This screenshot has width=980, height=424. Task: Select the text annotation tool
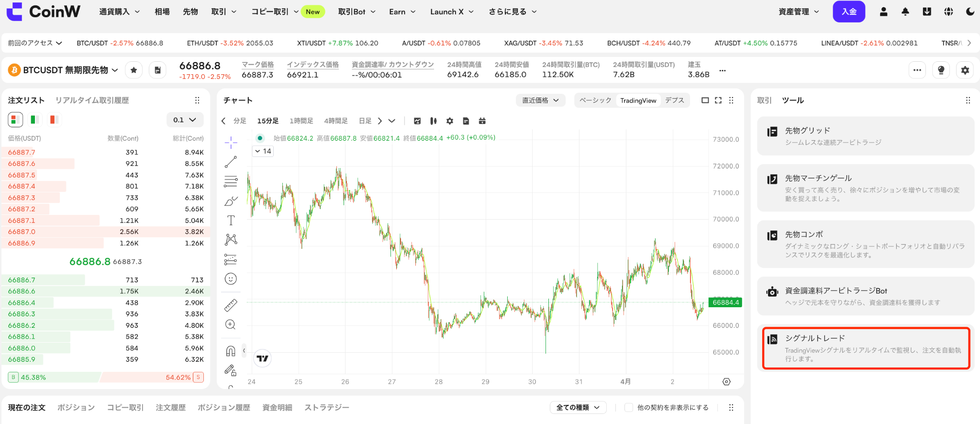point(231,220)
